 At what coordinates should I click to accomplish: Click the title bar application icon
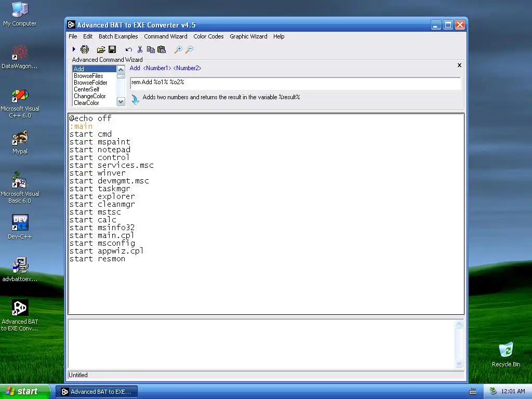[x=71, y=25]
